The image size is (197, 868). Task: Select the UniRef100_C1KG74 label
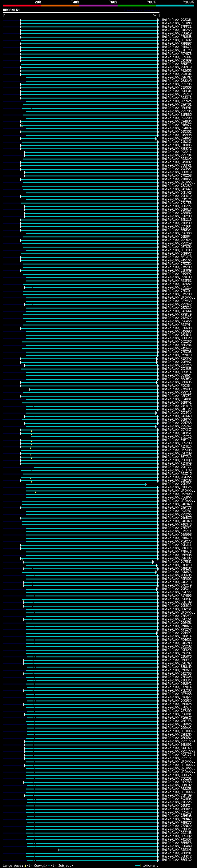176,47
